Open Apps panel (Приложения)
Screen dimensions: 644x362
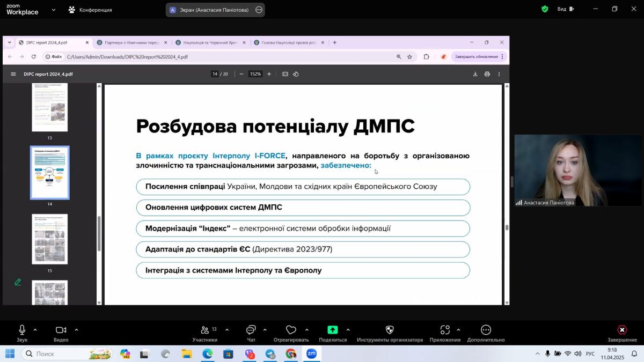click(445, 330)
